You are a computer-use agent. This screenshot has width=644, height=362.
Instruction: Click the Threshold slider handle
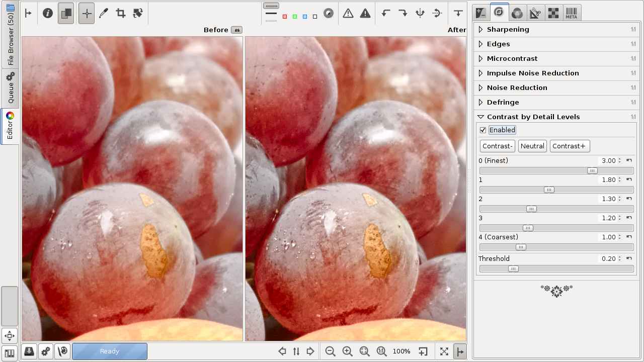(513, 269)
